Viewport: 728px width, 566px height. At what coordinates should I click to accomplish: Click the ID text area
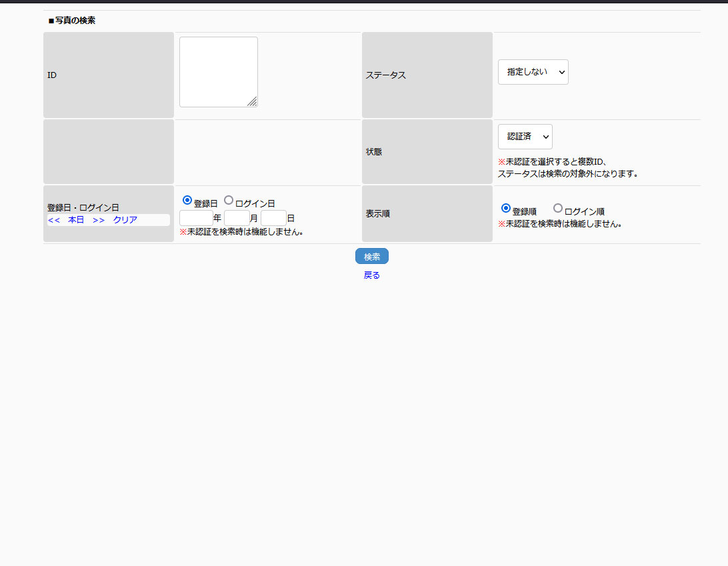point(218,71)
